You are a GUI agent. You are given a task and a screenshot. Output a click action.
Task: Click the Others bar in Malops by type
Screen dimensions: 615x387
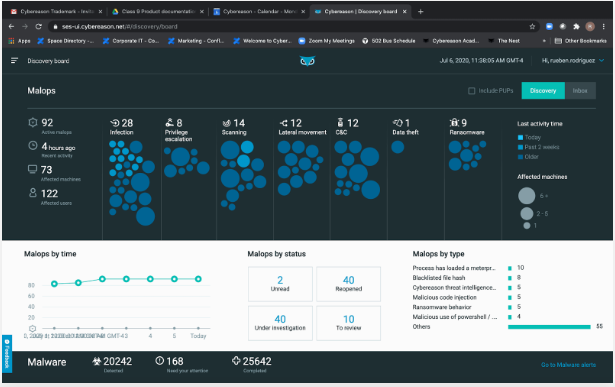(x=549, y=327)
